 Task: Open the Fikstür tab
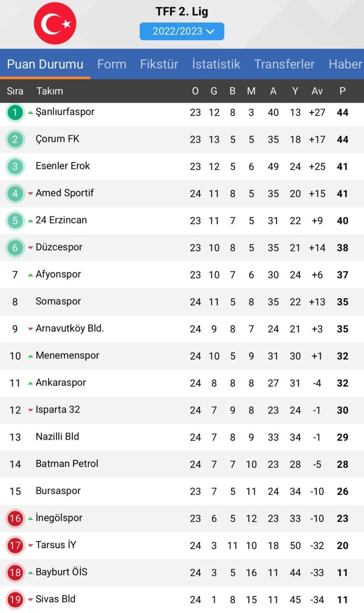[x=159, y=64]
